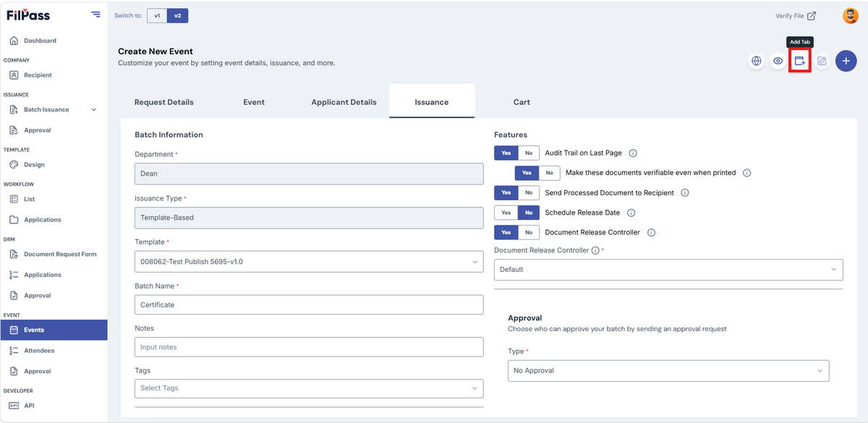Click the Recipient icon in sidebar
This screenshot has height=423, width=868.
[x=14, y=75]
